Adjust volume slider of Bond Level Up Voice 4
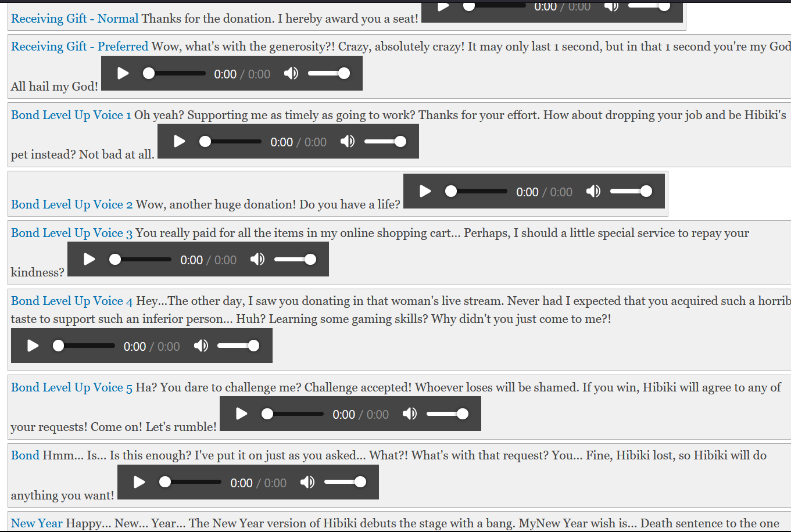This screenshot has height=532, width=791. [x=239, y=346]
